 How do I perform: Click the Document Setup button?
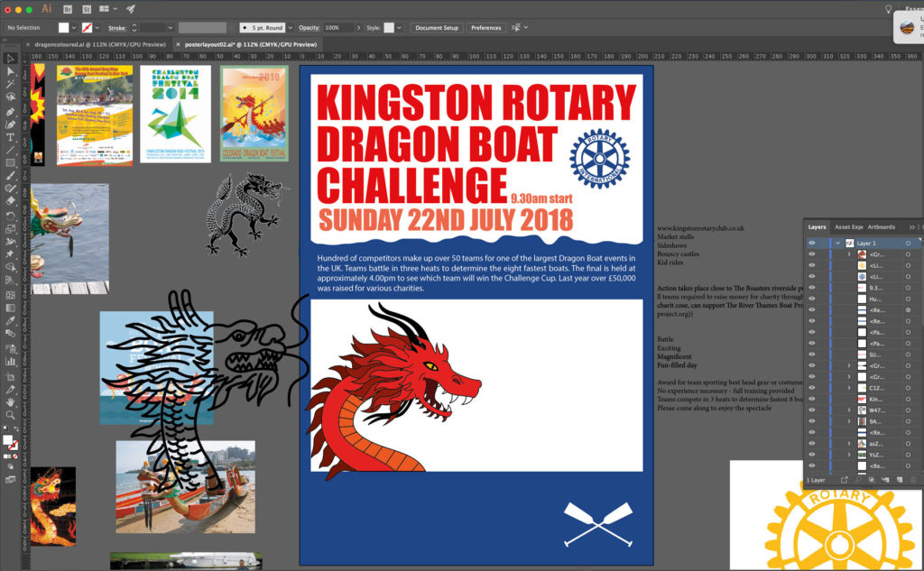(x=437, y=28)
